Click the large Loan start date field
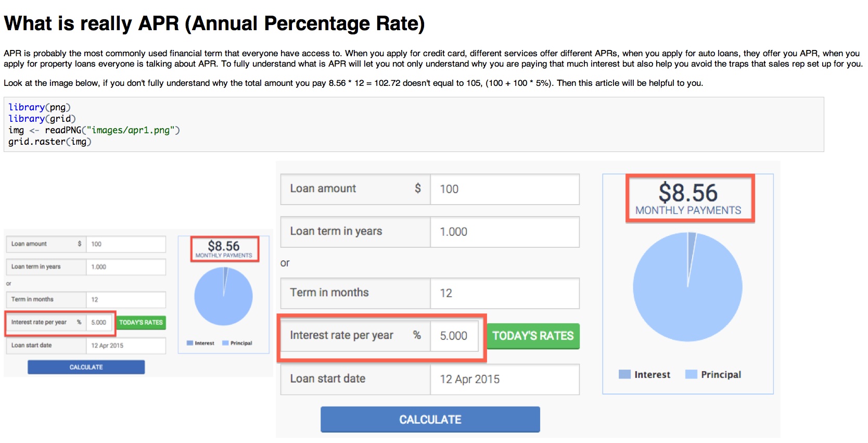Screen dimensions: 868x443 [x=504, y=379]
